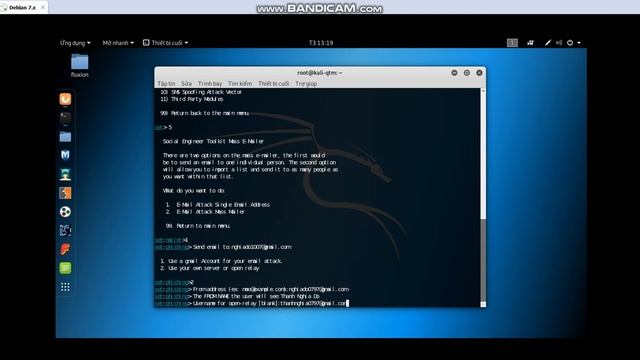
Task: Open the Thiết bị cuối menu in terminal menubar
Action: tap(273, 84)
